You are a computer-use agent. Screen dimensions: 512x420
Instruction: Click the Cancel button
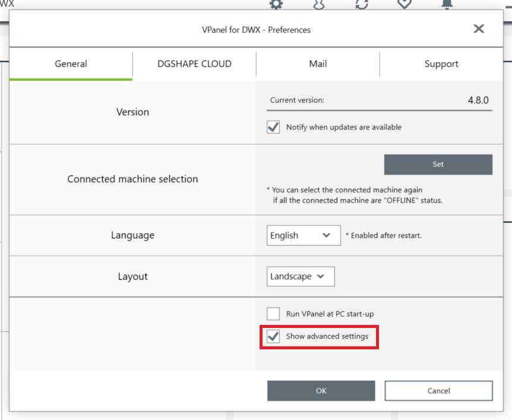pos(438,391)
